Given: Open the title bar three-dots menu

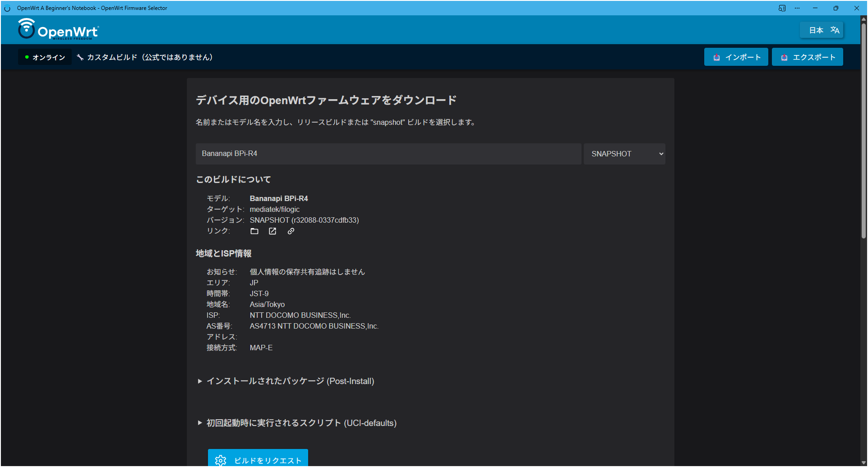Looking at the screenshot, I should coord(797,8).
